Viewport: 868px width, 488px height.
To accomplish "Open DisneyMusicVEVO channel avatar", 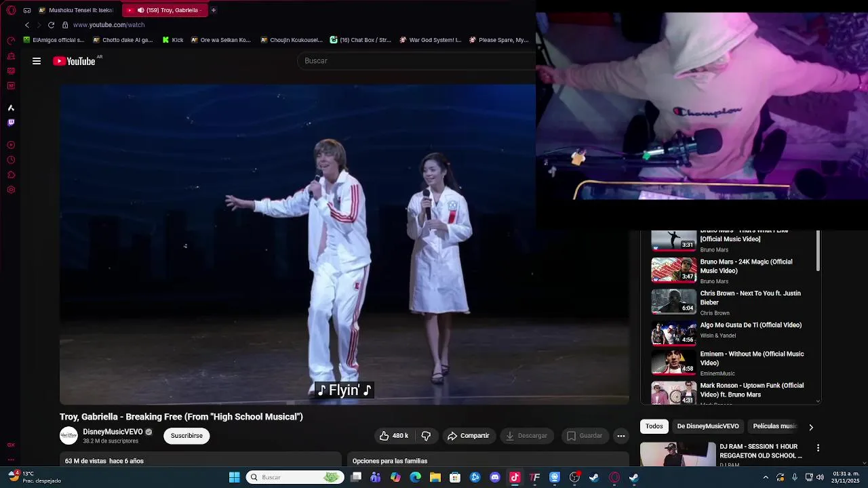I will coord(68,436).
